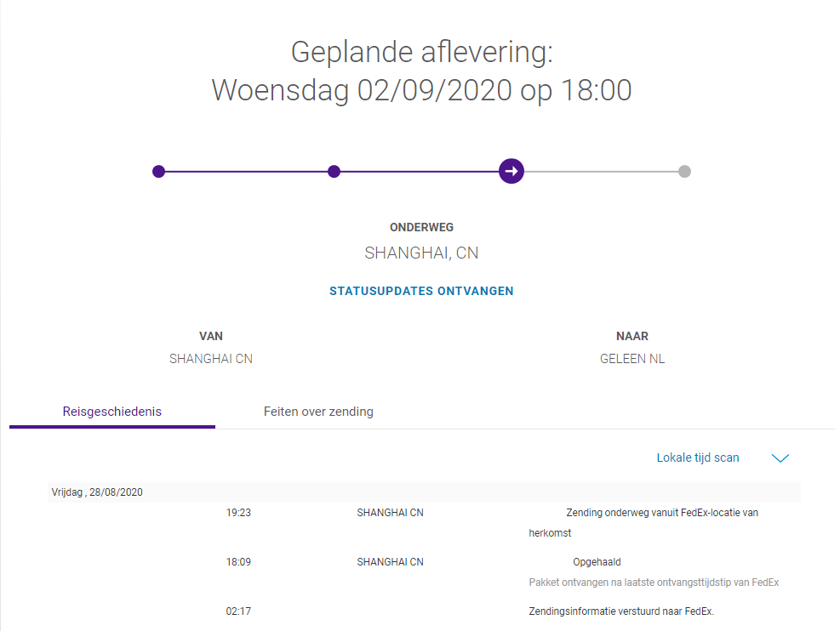Screen dimensions: 840x631
Task: Click the Vrijdag, 28/08/2020 date header row
Action: pyautogui.click(x=95, y=492)
